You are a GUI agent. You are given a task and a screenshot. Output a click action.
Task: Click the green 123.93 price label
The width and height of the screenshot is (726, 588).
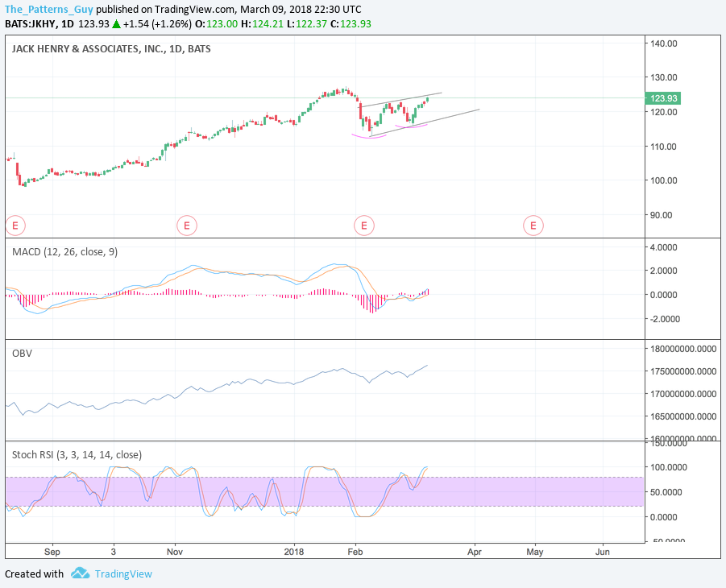pos(663,98)
